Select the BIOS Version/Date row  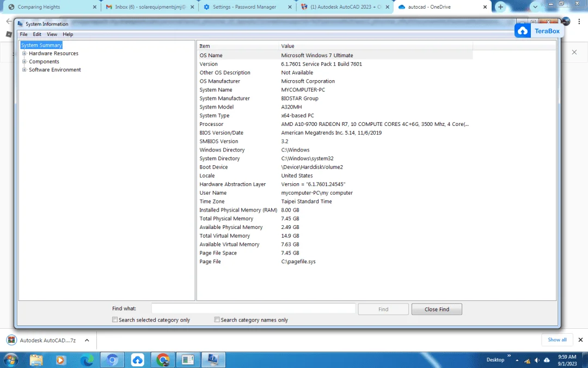[335, 132]
